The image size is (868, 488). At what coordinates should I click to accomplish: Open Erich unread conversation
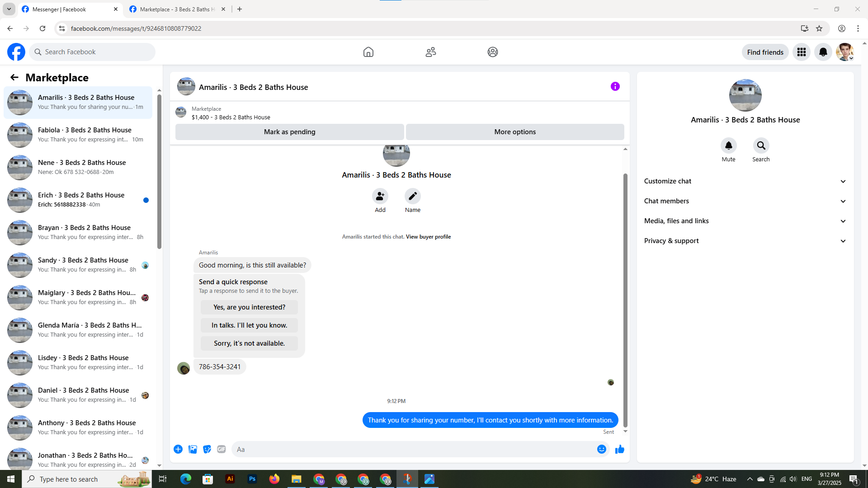pyautogui.click(x=78, y=200)
